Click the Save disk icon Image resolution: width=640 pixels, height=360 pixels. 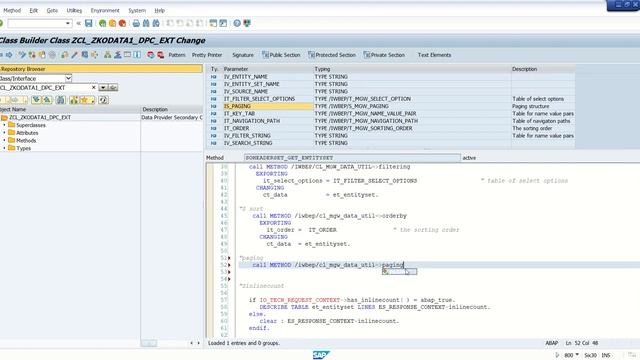(x=89, y=23)
